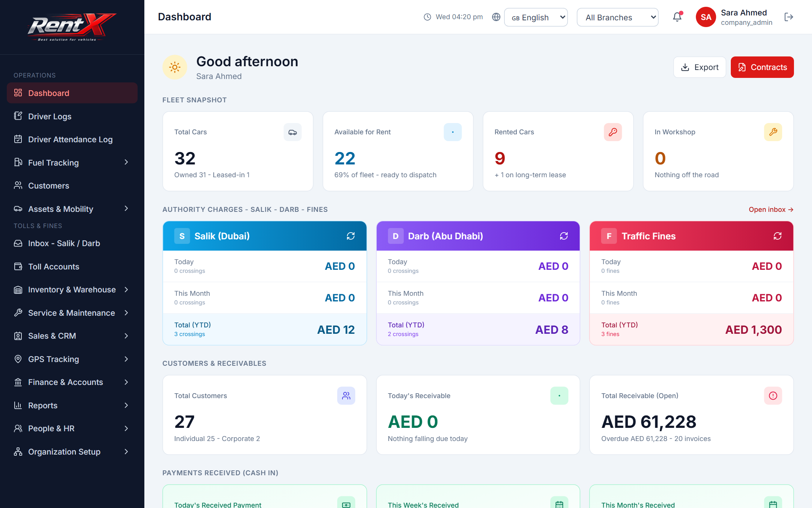Screen dimensions: 812x508
Task: Refresh the Salik (Dubai) card
Action: 351,236
